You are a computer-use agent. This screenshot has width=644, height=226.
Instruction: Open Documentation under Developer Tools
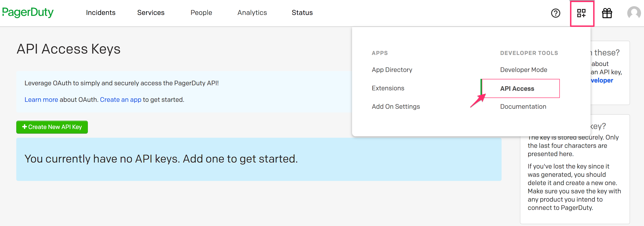click(523, 107)
